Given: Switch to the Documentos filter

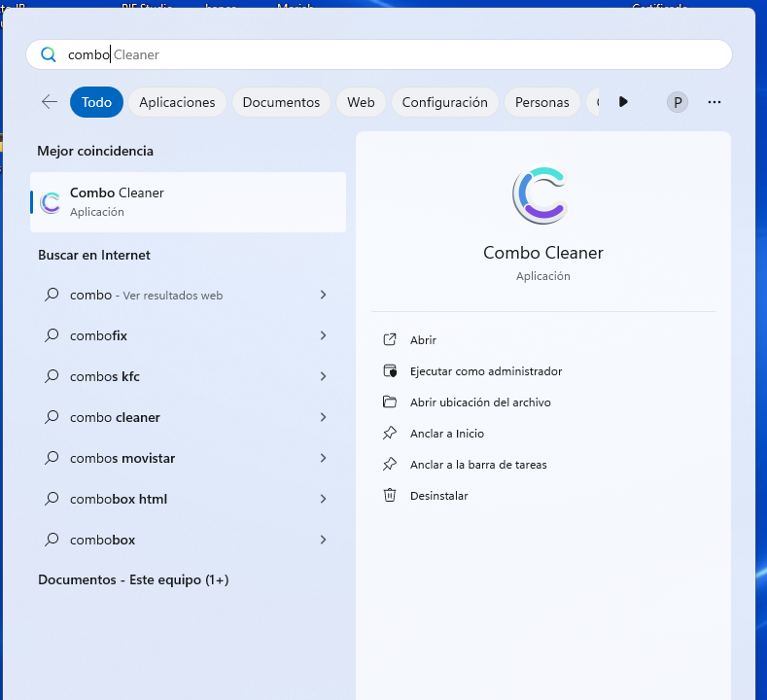Looking at the screenshot, I should [281, 102].
